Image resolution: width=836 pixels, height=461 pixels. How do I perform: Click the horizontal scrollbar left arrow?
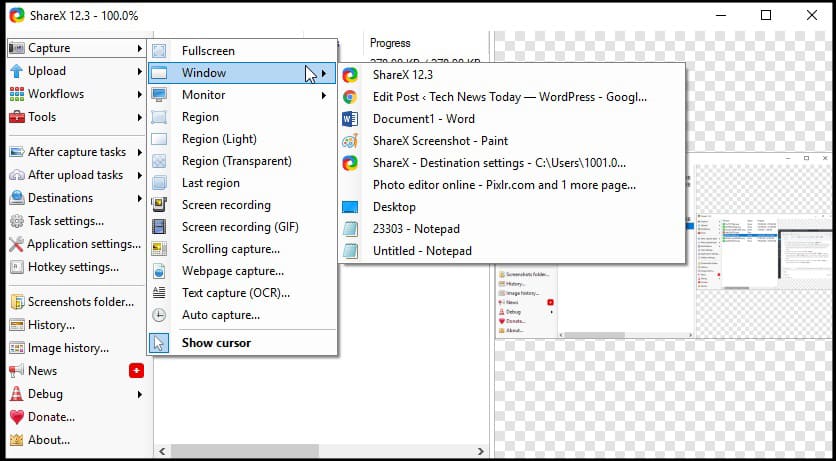(x=162, y=451)
